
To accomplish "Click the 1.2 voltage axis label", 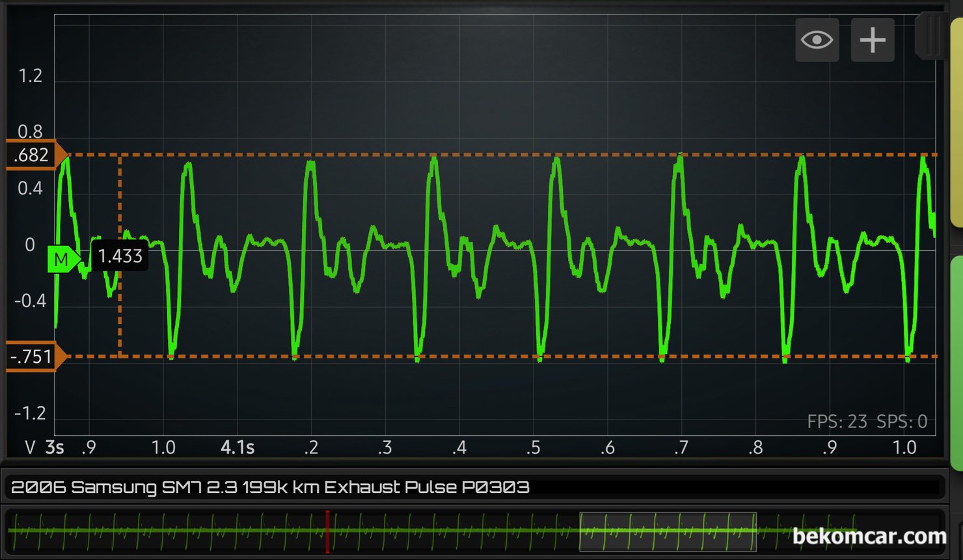I will (x=30, y=76).
